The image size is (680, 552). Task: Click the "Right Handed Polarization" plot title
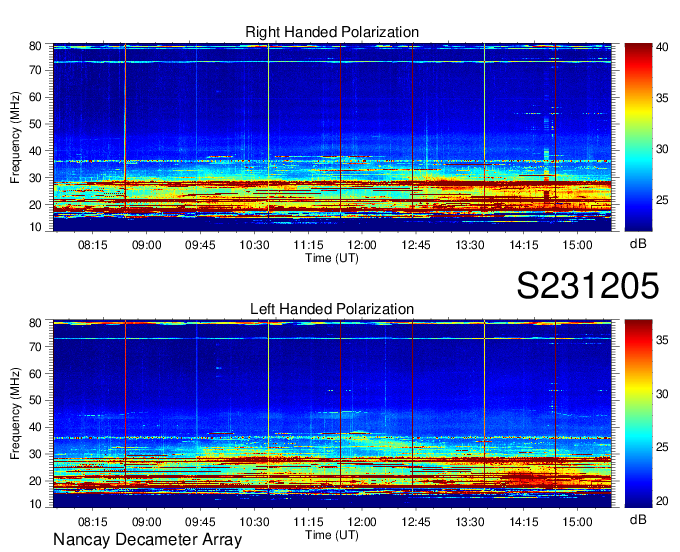pyautogui.click(x=332, y=32)
